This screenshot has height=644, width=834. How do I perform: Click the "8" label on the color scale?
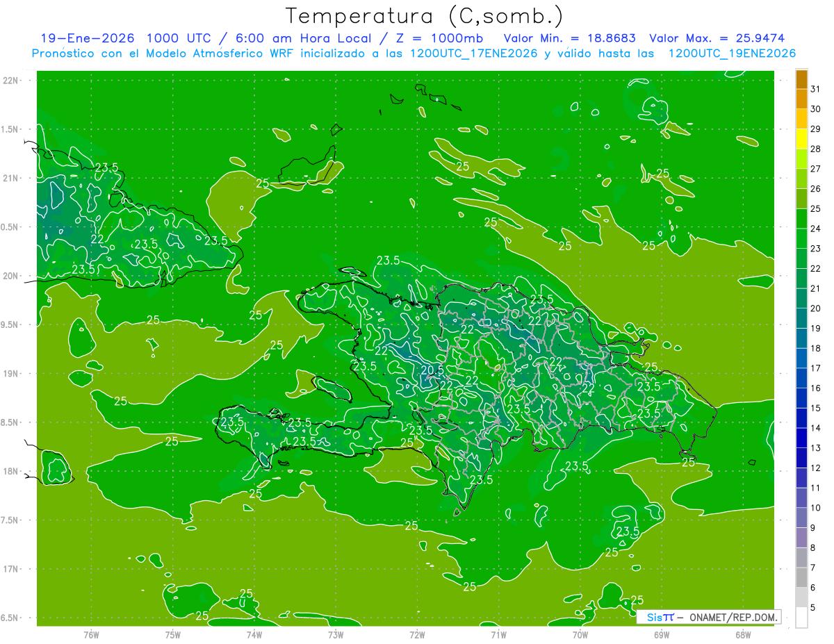(x=813, y=548)
